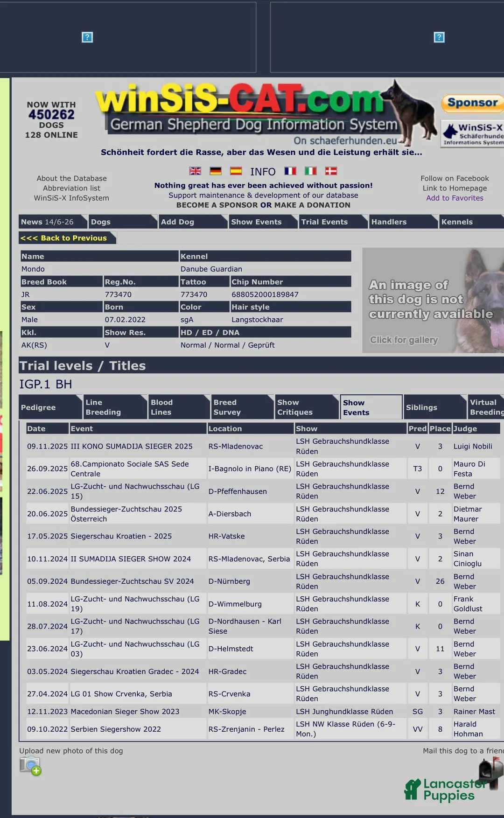Click the Sponsor button
Image resolution: width=504 pixels, height=818 pixels.
click(472, 103)
